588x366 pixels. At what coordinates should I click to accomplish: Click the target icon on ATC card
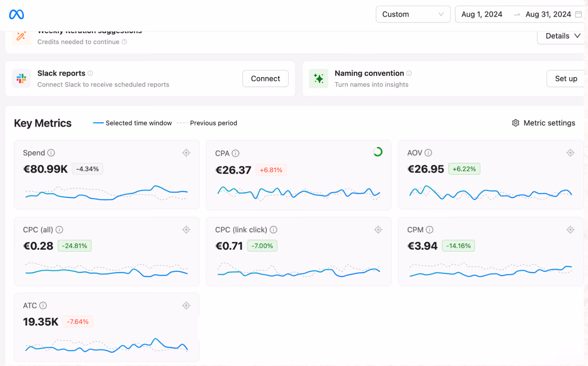[x=186, y=306]
